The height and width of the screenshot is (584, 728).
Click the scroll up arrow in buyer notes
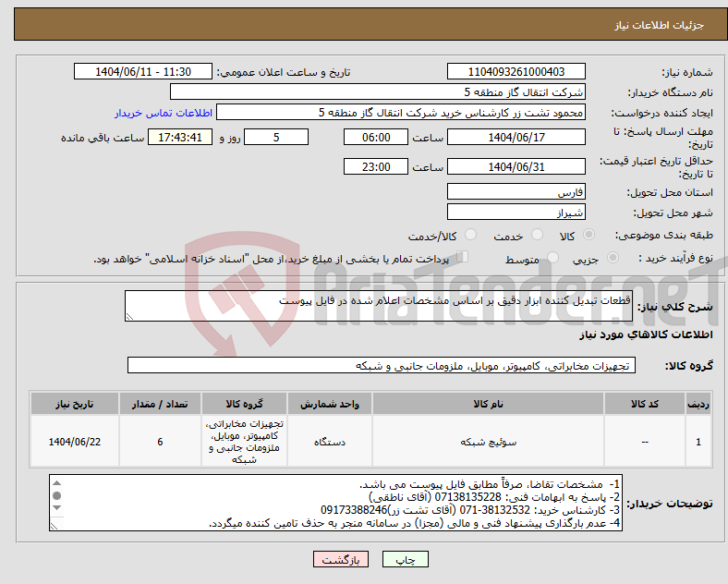coord(56,483)
